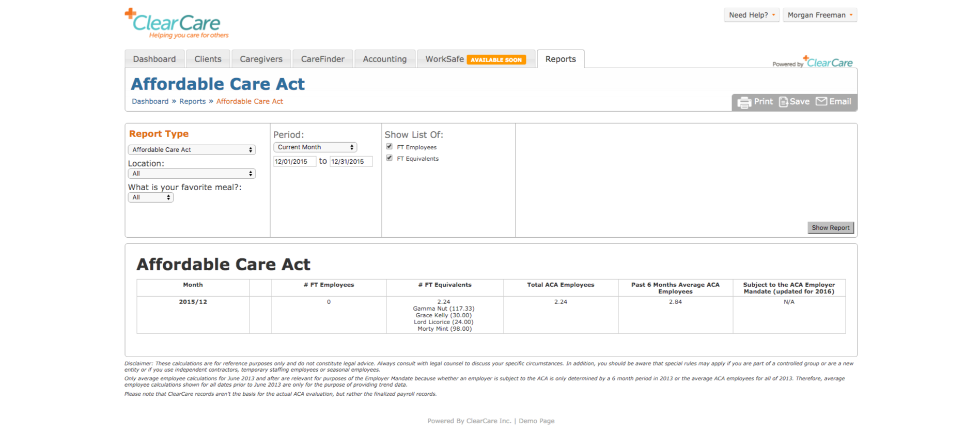Screen dimensions: 980x430
Task: Go to the CareFinder tab
Action: coord(322,59)
